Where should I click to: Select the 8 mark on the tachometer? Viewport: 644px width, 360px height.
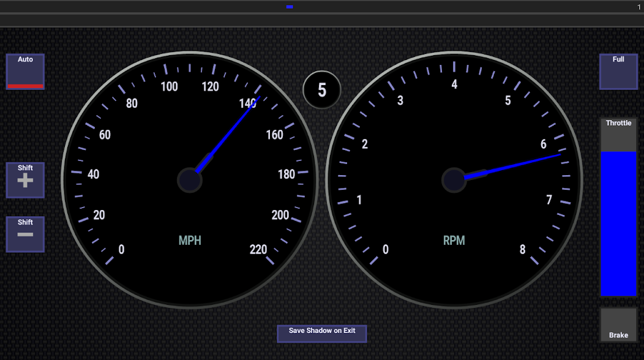tap(523, 250)
